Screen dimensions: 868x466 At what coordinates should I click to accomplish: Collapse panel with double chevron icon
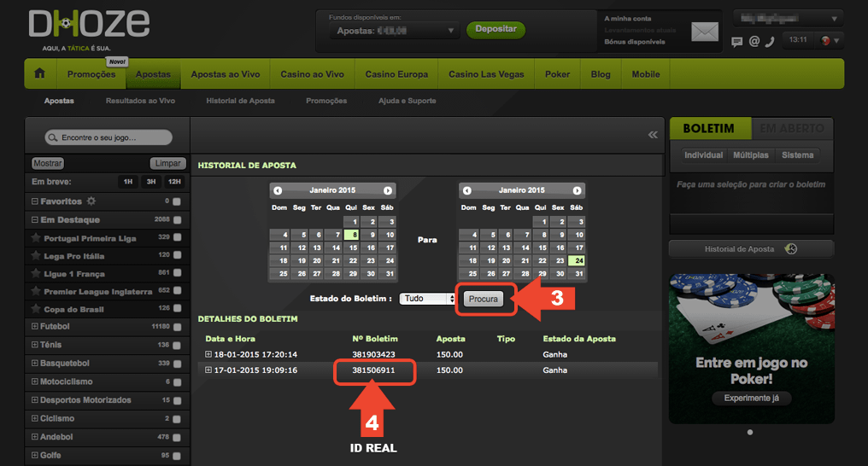click(653, 135)
